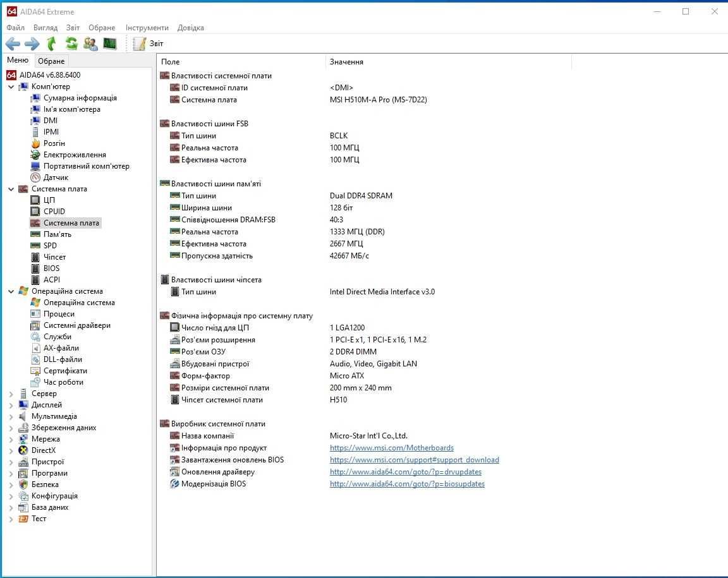The height and width of the screenshot is (578, 728).
Task: Open the Файл menu
Action: [x=15, y=28]
